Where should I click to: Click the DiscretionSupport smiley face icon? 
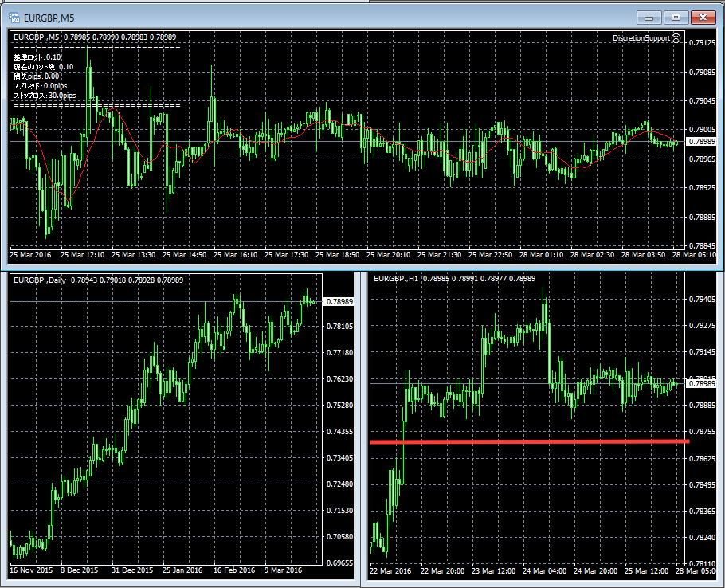point(676,37)
